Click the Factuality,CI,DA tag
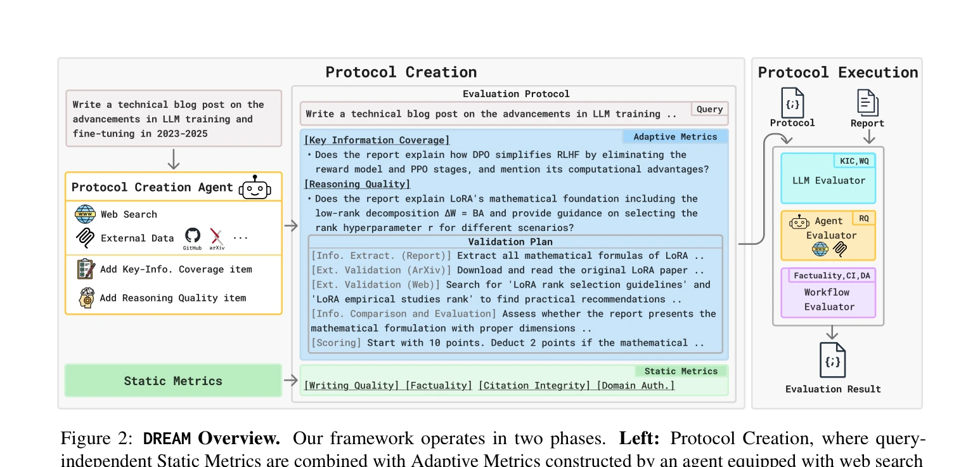This screenshot has height=467, width=980. pyautogui.click(x=831, y=275)
